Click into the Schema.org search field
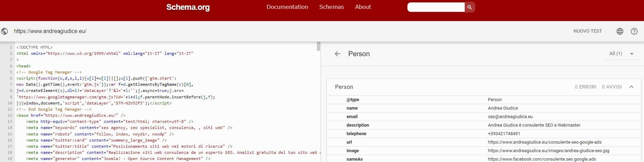 436,7
